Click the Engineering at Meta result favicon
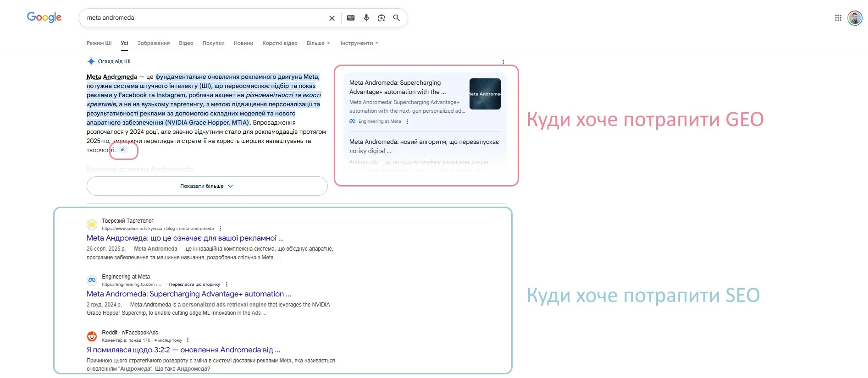The height and width of the screenshot is (378, 868). (x=92, y=280)
